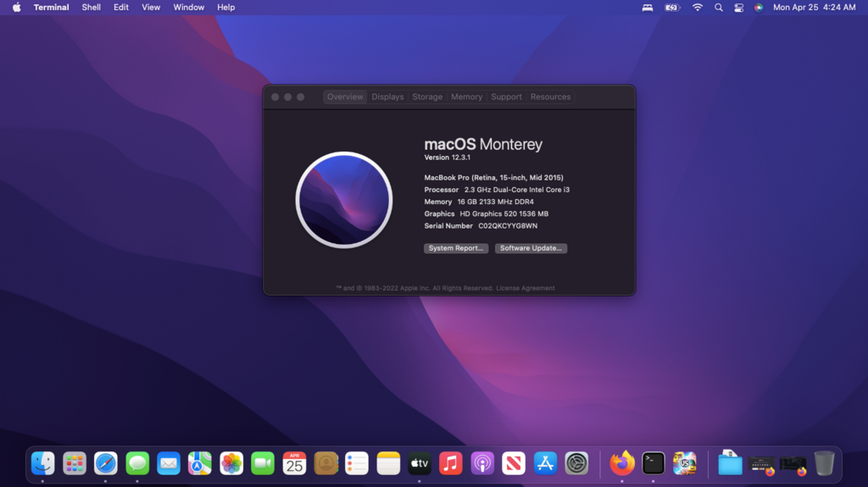This screenshot has height=487, width=868.
Task: Click the System Report button
Action: pos(456,248)
